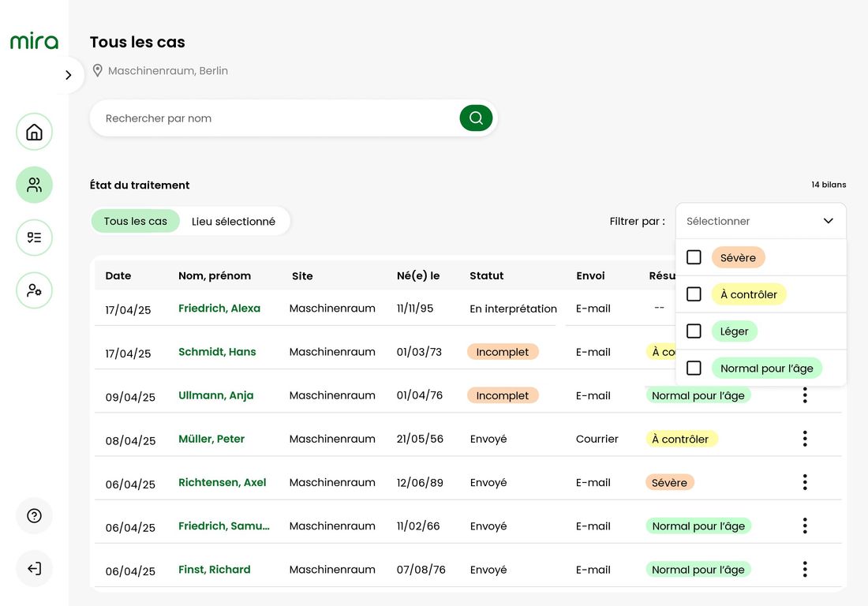Click the Statut column header

click(487, 275)
